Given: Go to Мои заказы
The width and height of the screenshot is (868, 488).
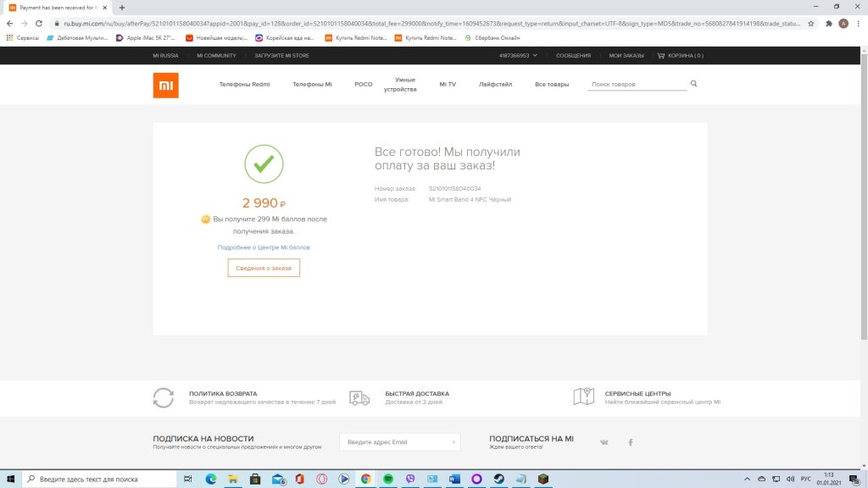Looking at the screenshot, I should [x=626, y=56].
